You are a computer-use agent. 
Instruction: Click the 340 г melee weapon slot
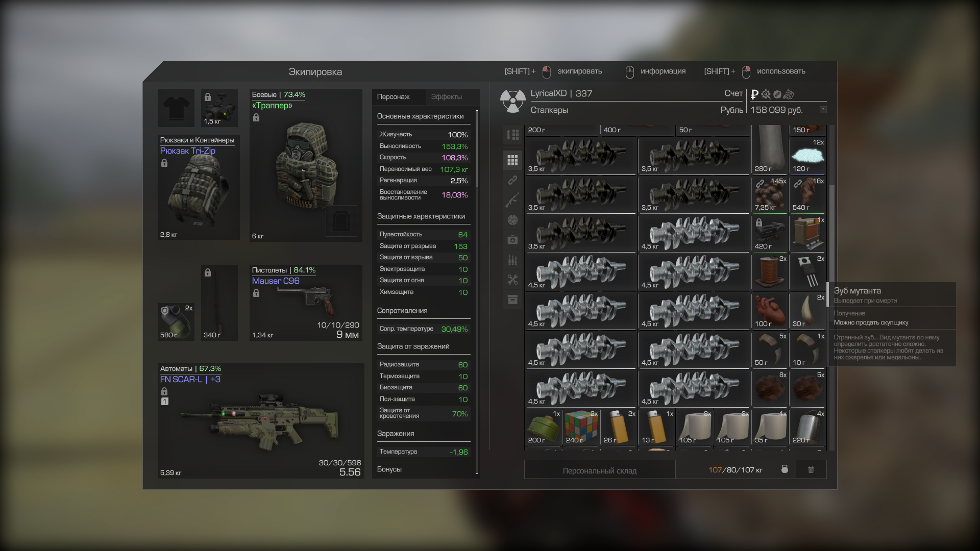pyautogui.click(x=219, y=303)
